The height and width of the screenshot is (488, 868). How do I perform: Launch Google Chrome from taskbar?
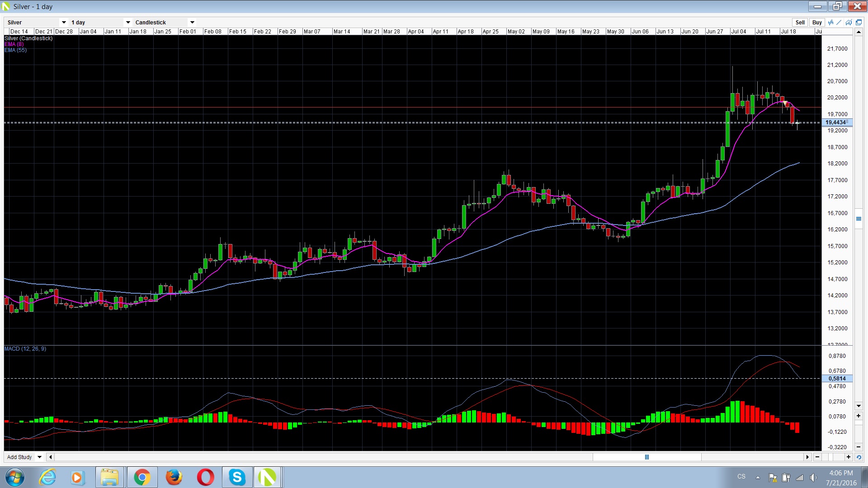142,477
